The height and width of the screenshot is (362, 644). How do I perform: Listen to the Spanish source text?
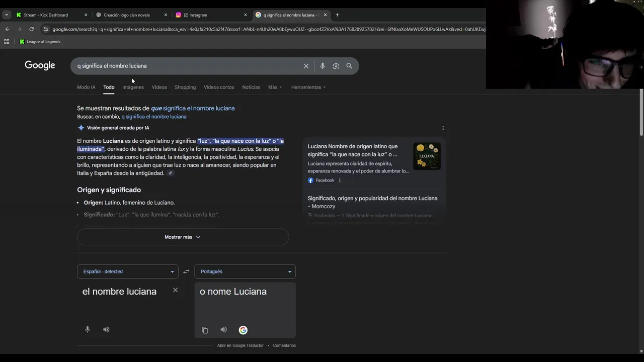point(106,329)
